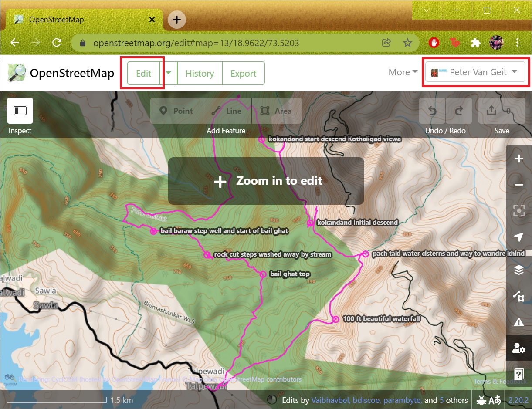Viewport: 532px width, 409px height.
Task: Open the issues warning panel
Action: coord(518,322)
